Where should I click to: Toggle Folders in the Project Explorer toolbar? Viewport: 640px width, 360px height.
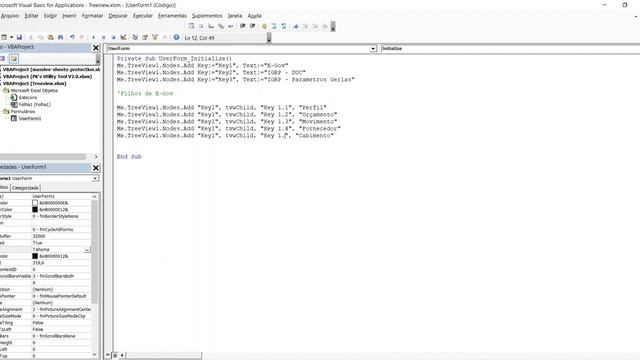(14, 58)
